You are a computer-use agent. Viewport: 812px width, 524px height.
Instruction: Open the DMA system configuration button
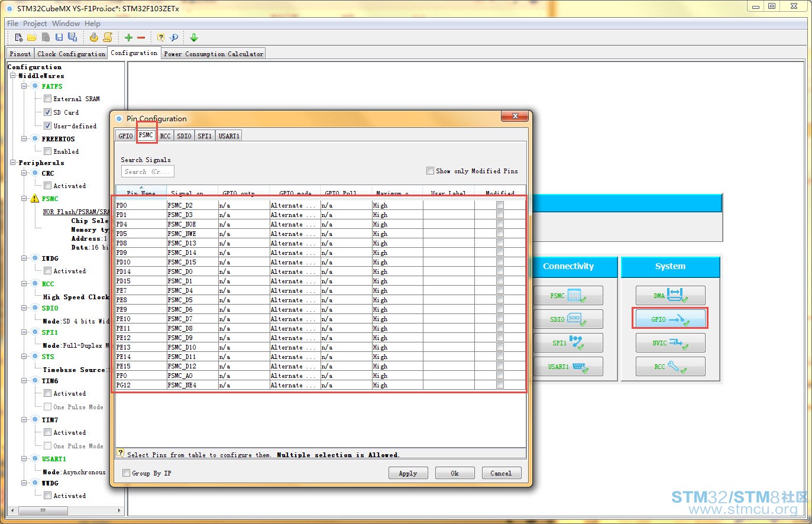pos(671,295)
